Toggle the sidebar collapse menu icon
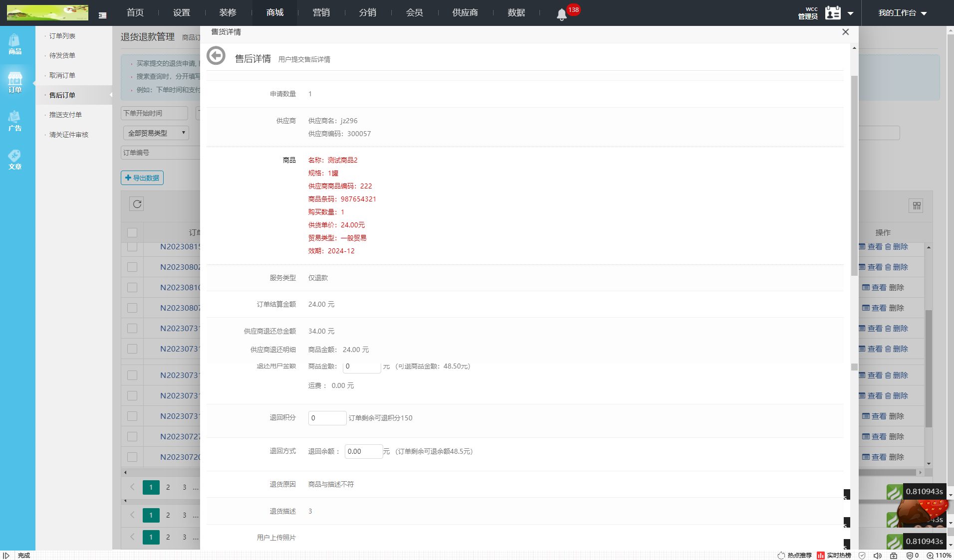The height and width of the screenshot is (560, 954). pyautogui.click(x=102, y=15)
